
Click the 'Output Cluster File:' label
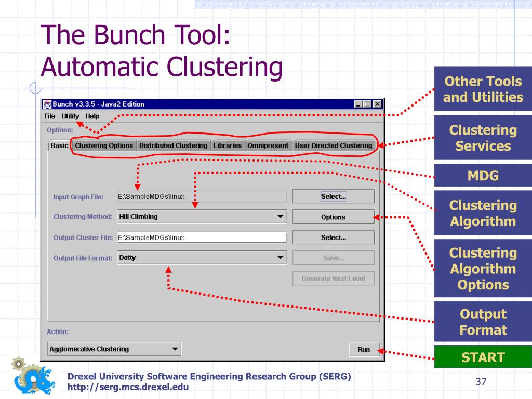(x=83, y=237)
